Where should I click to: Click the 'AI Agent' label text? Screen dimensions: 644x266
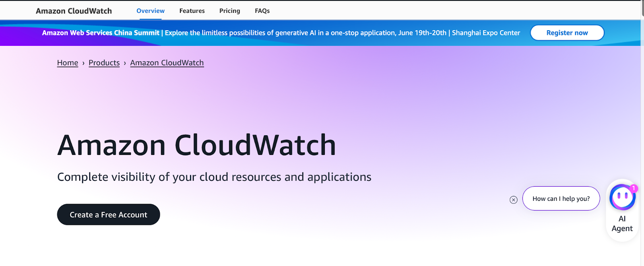622,224
